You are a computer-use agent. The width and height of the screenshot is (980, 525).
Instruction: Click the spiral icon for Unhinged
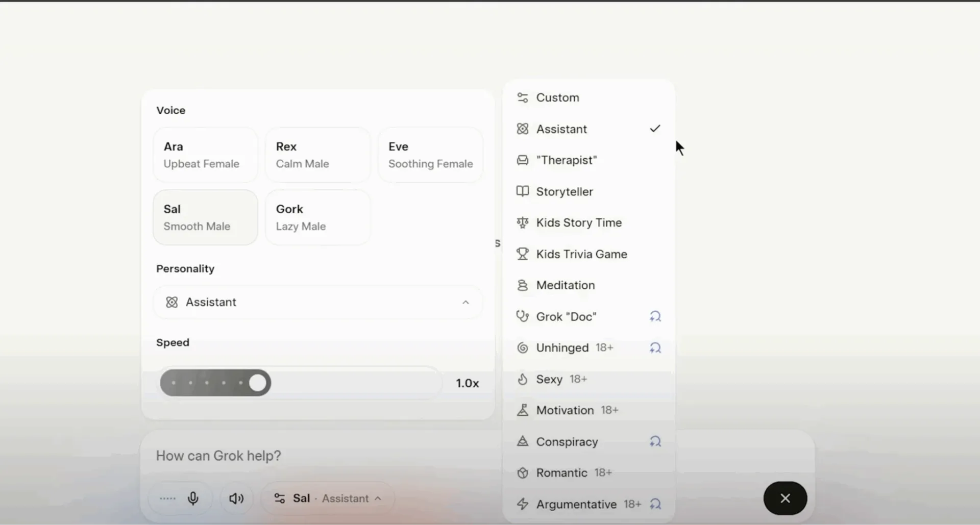(522, 347)
